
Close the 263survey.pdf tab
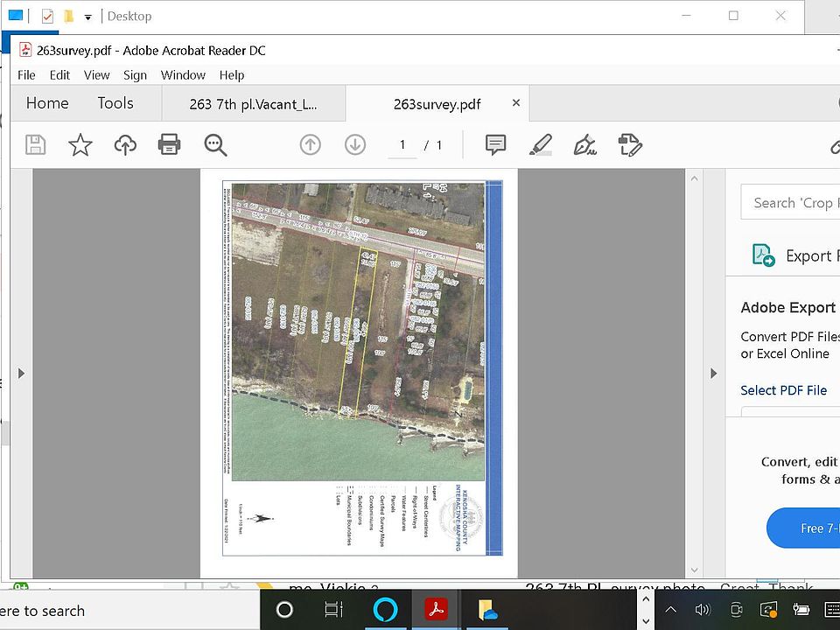tap(516, 103)
